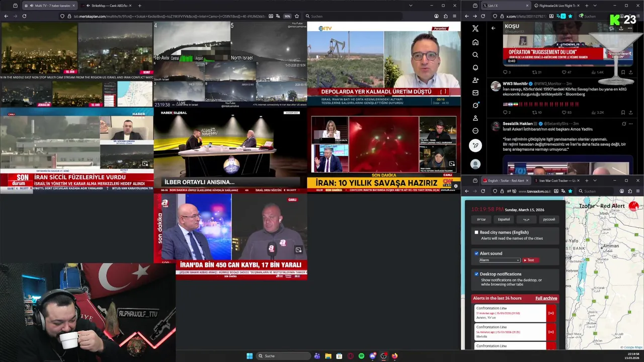
Task: Select the CNN Türk stream tile
Action: tap(384, 150)
